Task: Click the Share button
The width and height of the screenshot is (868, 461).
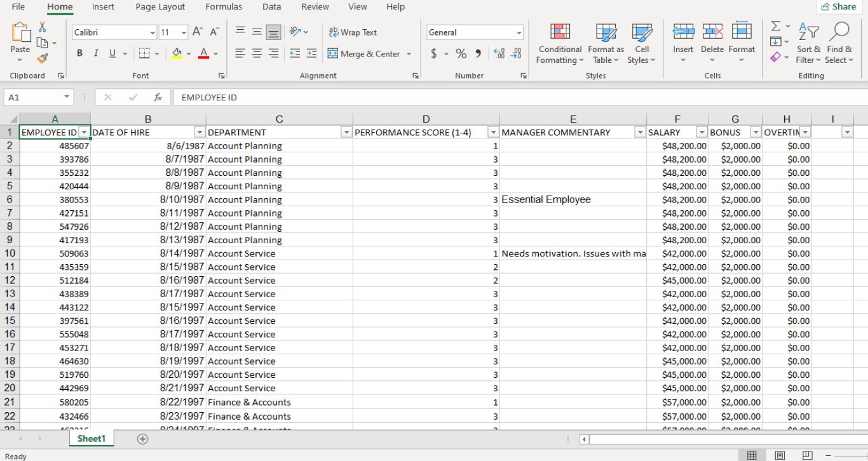Action: pyautogui.click(x=839, y=6)
